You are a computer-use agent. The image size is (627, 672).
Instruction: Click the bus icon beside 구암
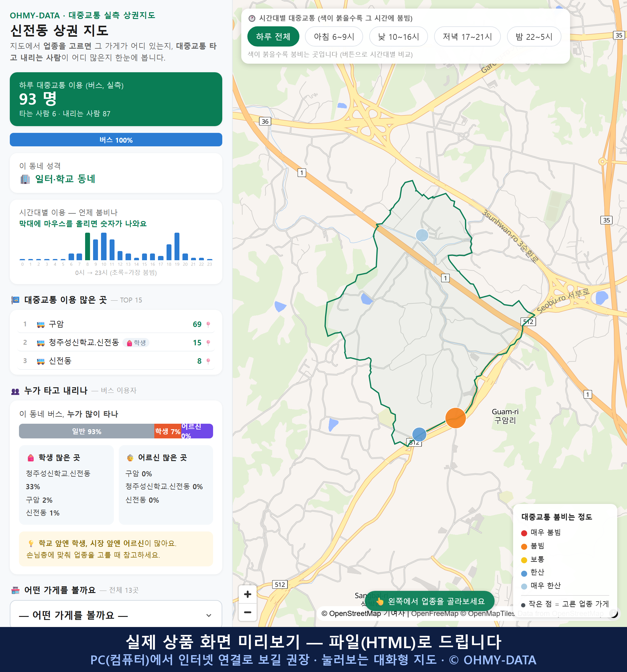point(40,325)
